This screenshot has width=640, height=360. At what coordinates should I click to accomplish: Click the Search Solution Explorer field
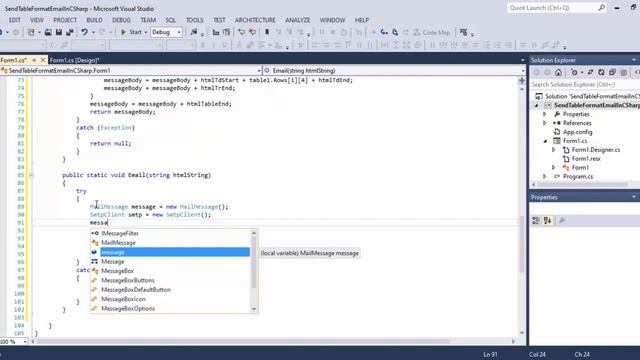coord(584,84)
